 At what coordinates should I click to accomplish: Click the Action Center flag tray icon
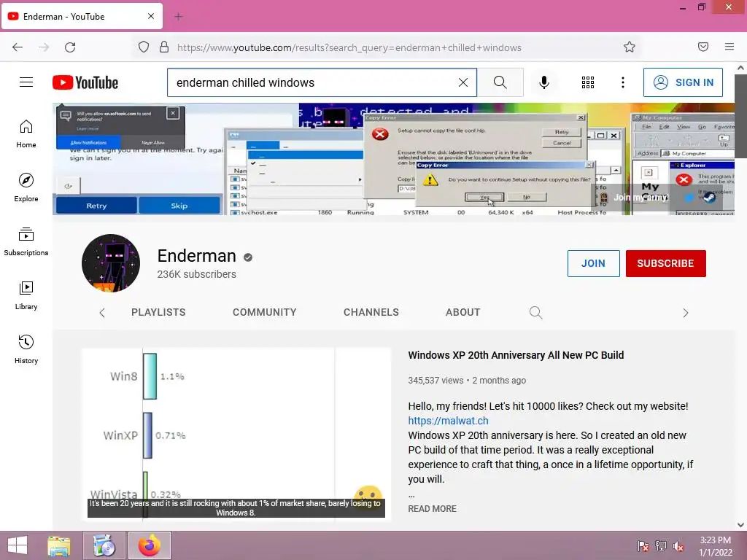(643, 545)
